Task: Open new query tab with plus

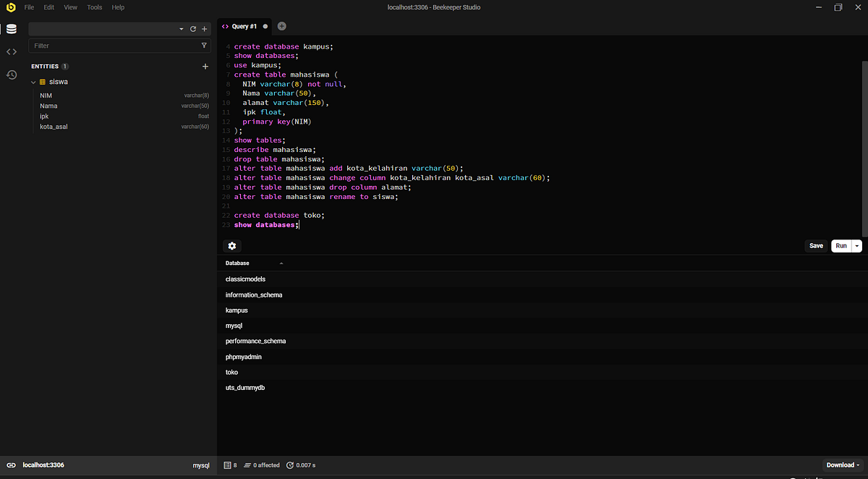Action: point(281,26)
